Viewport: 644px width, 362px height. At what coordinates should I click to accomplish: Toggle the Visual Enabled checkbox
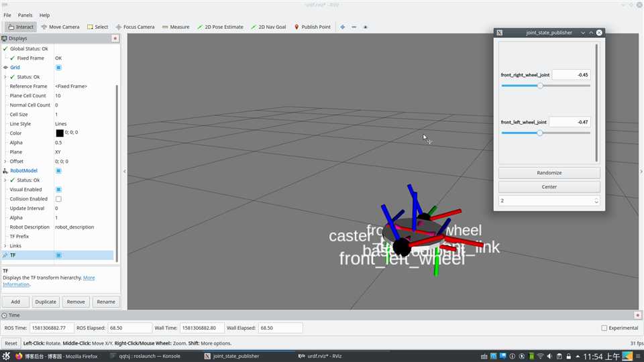coord(58,190)
